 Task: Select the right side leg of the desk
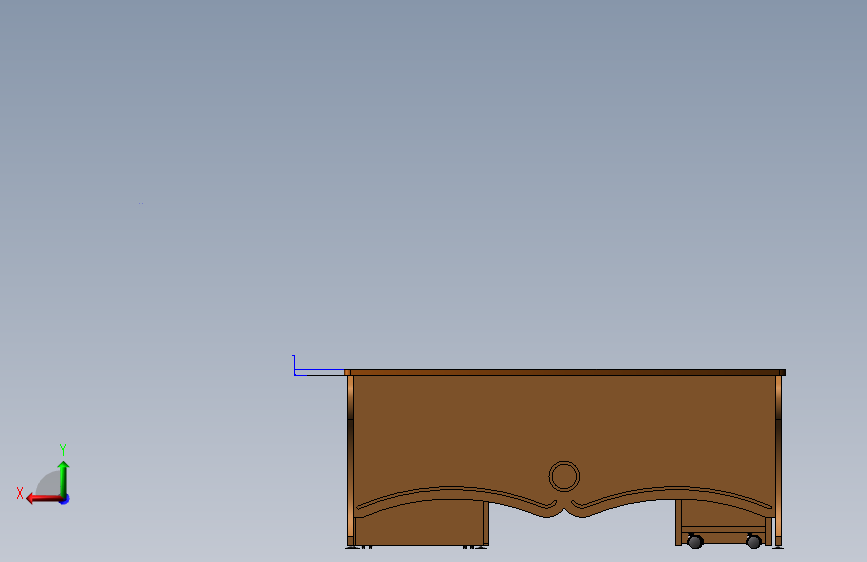click(779, 461)
